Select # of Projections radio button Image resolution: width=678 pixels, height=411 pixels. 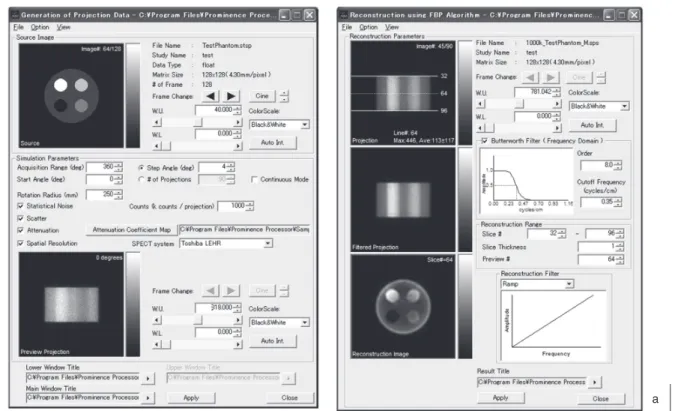click(x=141, y=179)
